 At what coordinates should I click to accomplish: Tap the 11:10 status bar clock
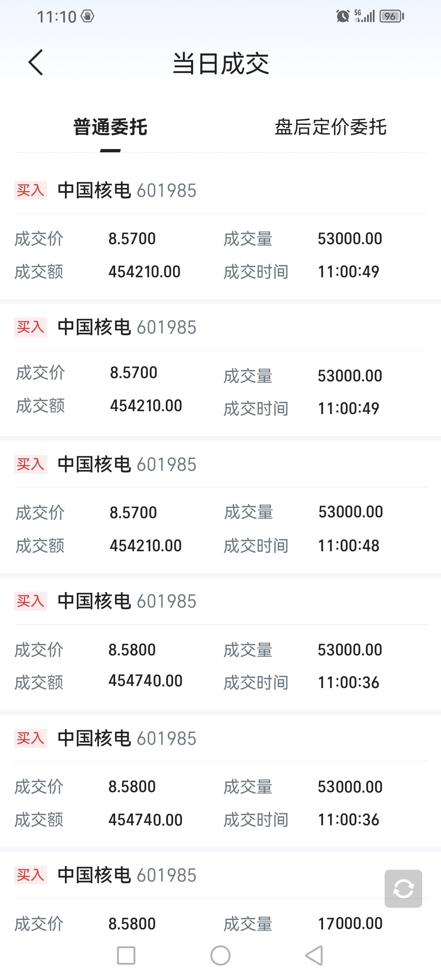coord(57,17)
